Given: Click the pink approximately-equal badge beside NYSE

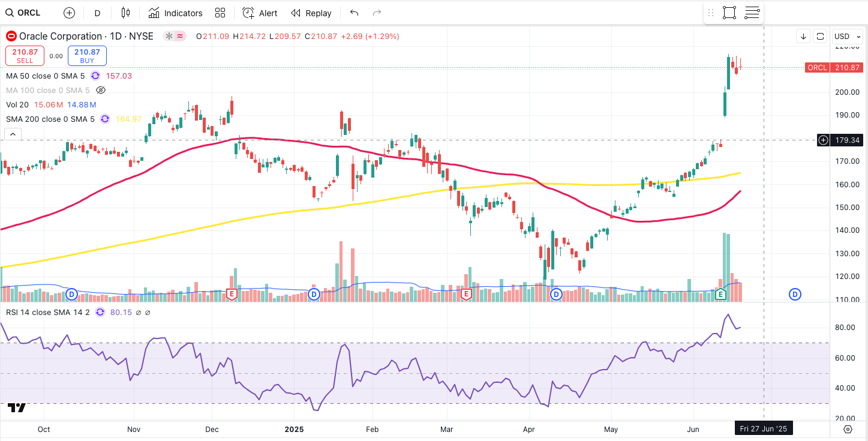Looking at the screenshot, I should coord(180,36).
